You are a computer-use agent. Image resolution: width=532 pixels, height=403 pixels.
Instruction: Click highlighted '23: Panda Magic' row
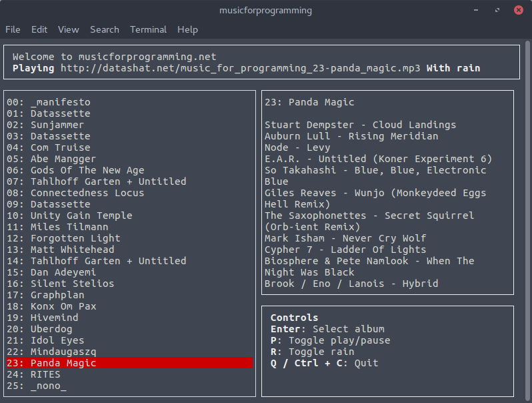129,363
